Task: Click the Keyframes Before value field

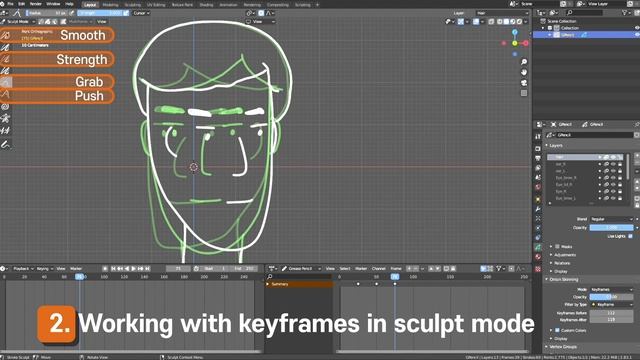Action: 611,313
